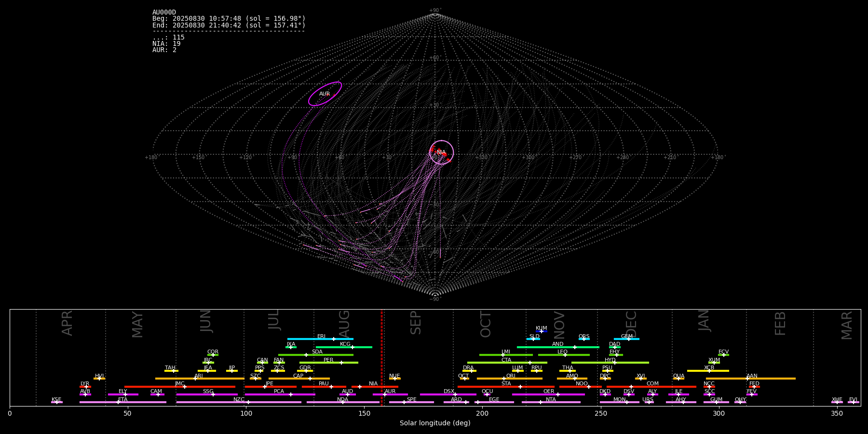This screenshot has height=434, width=868.
Task: Click the +240 longitude label on the sky map
Action: pos(623,158)
